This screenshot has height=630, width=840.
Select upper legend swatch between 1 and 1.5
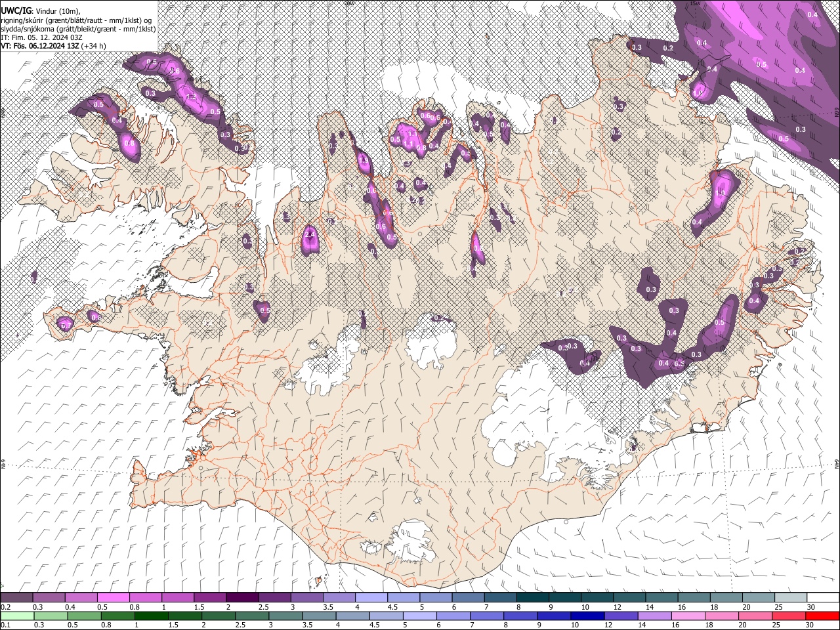(178, 597)
